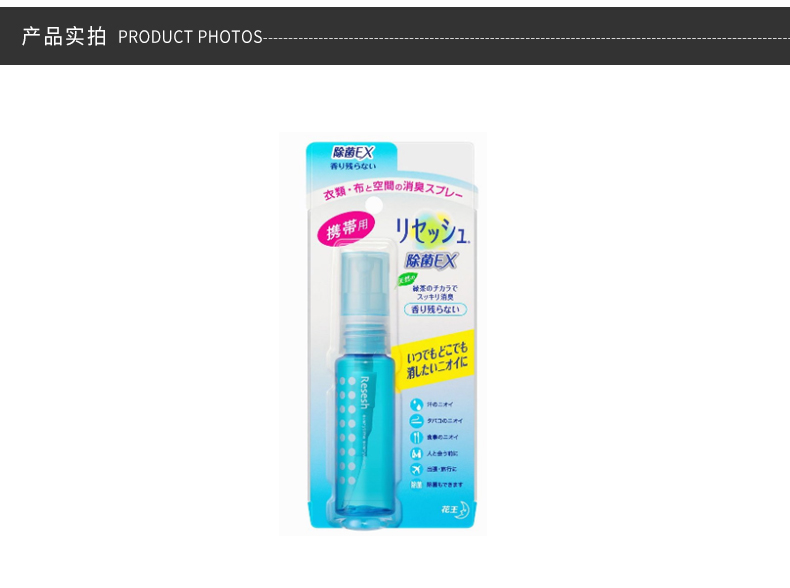Click the fork and knife meal icon
The image size is (790, 588).
point(416,437)
